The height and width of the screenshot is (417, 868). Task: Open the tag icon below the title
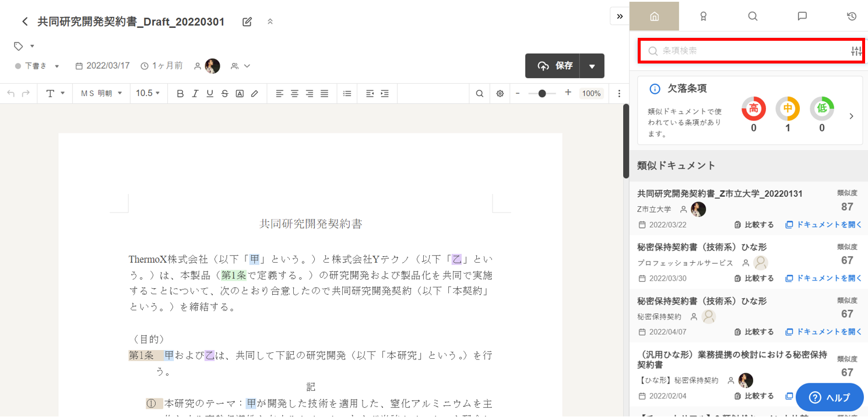pyautogui.click(x=19, y=46)
